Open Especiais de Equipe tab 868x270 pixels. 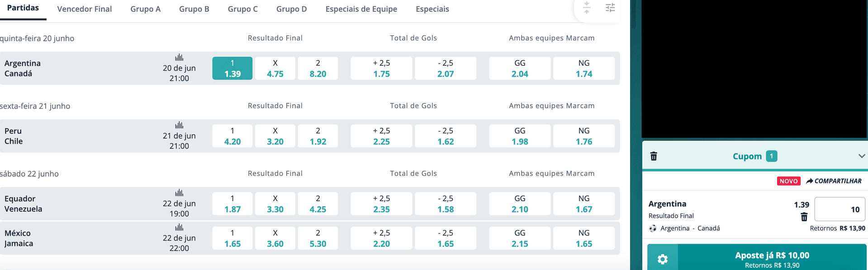click(361, 9)
